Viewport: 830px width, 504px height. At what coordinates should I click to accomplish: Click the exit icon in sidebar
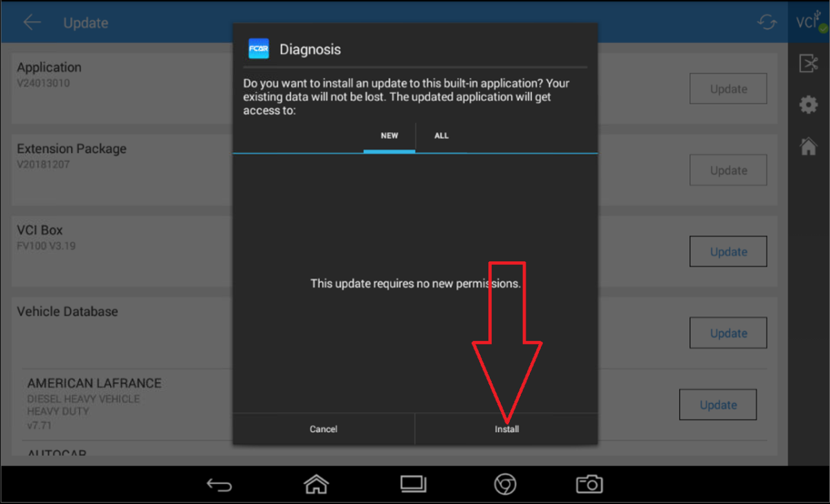[x=808, y=64]
